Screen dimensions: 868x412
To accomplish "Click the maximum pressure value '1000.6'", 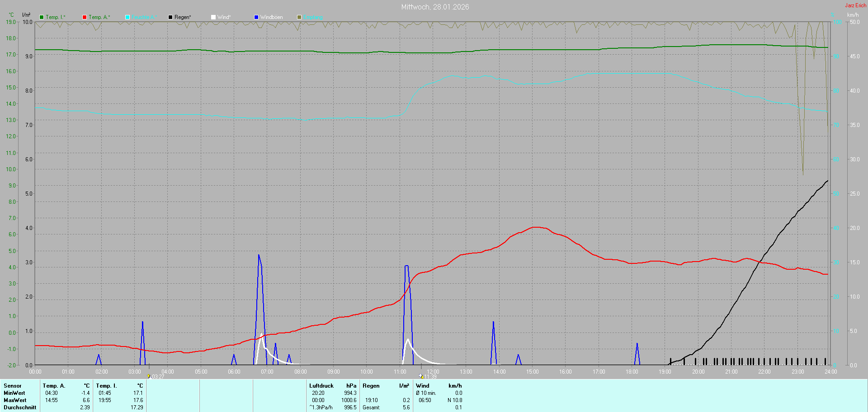I will tap(349, 400).
